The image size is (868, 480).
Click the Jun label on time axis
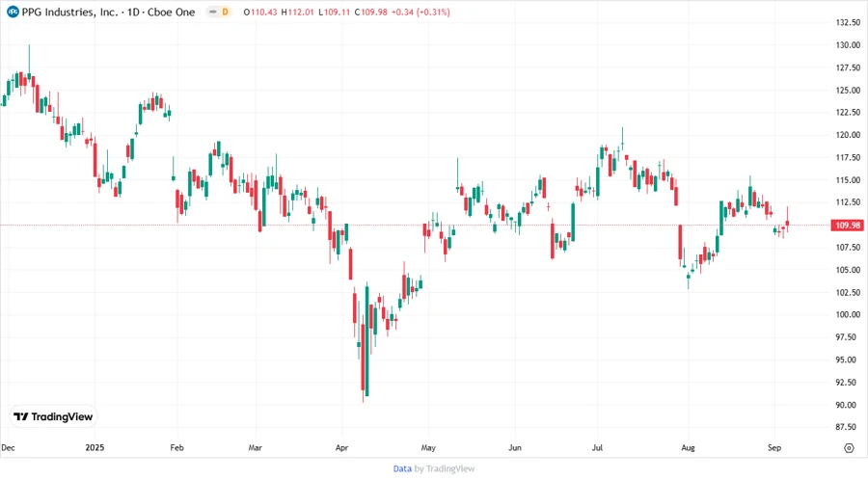(x=515, y=447)
